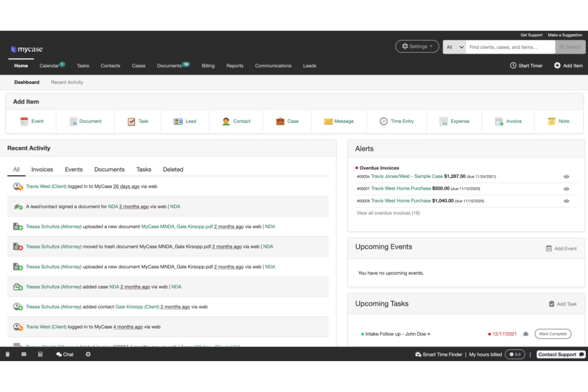
Task: Open the Billing menu
Action: point(208,66)
